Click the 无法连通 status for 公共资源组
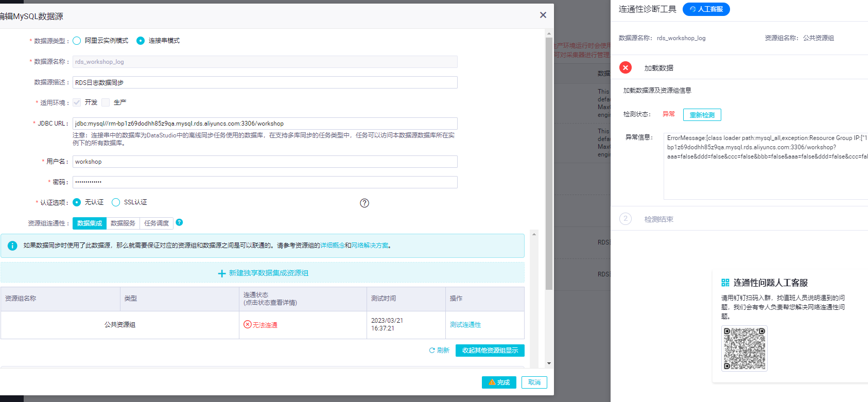 pyautogui.click(x=265, y=325)
